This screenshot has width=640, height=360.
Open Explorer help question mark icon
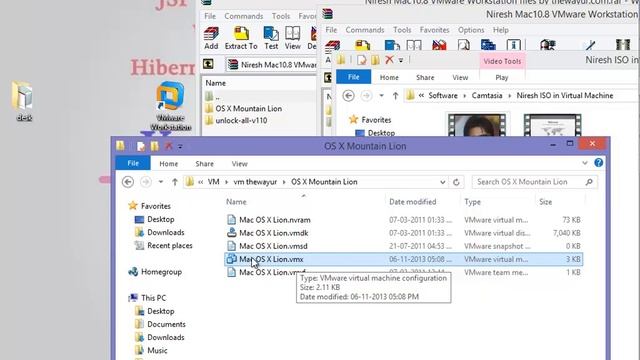pos(598,163)
